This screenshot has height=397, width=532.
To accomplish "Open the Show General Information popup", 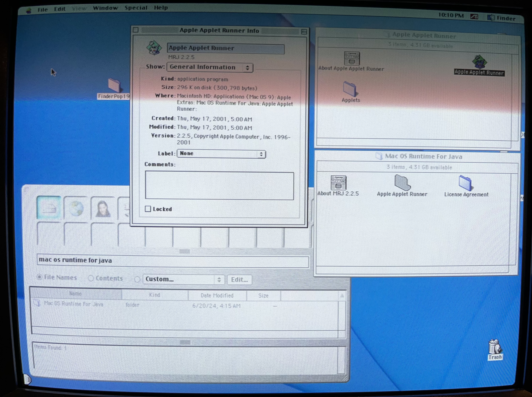I will click(210, 67).
